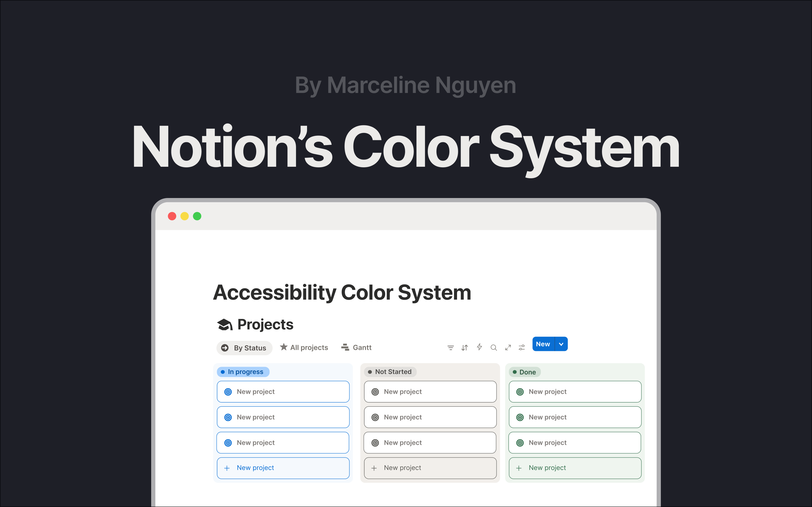Click the In progress status pill
This screenshot has width=812, height=507.
(x=242, y=372)
